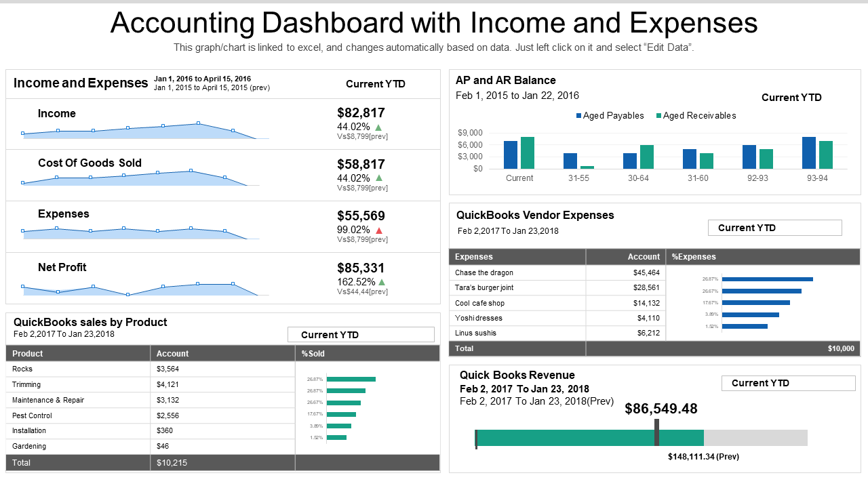Click the green up arrow beside Income 44.02%

pos(378,127)
